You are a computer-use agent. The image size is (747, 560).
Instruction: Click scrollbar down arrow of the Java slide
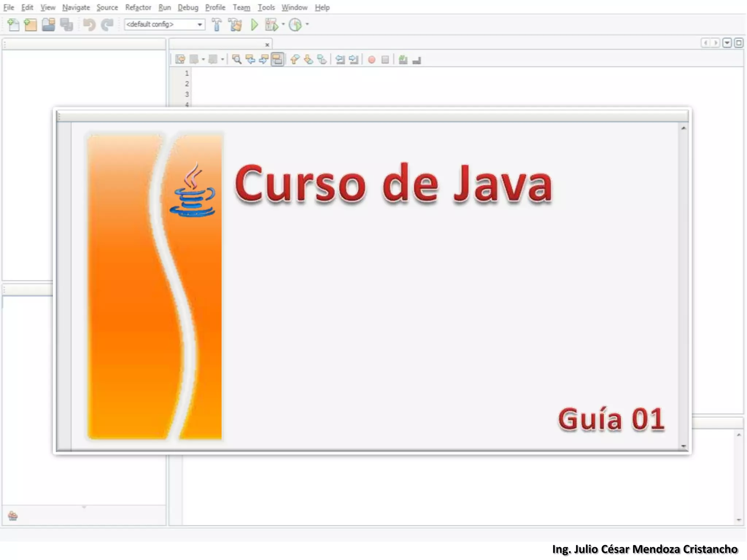[684, 446]
